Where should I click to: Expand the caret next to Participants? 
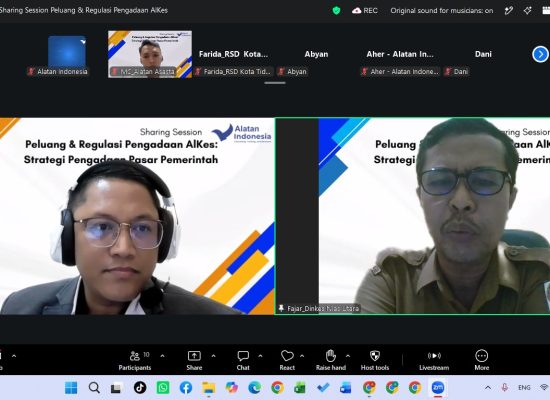[x=162, y=356]
